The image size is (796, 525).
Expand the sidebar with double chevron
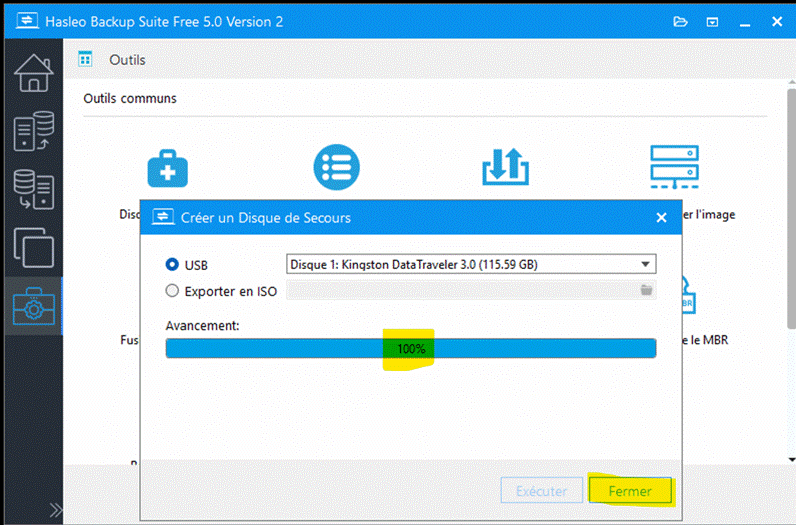coord(56,509)
